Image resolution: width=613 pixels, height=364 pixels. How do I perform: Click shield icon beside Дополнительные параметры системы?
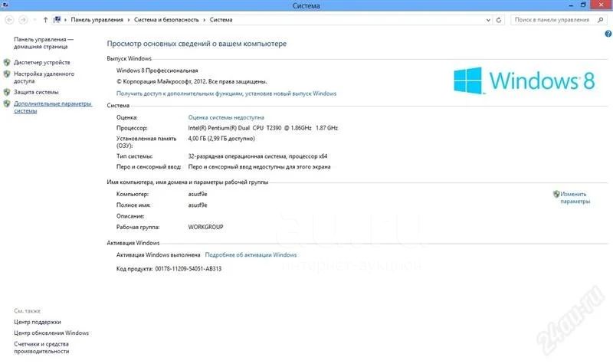point(7,103)
